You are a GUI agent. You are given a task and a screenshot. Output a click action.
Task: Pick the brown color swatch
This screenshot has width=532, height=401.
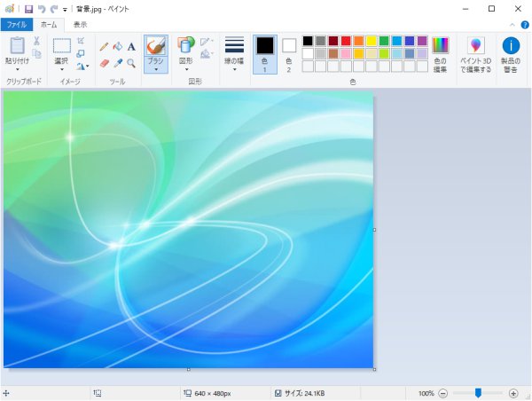pos(333,53)
